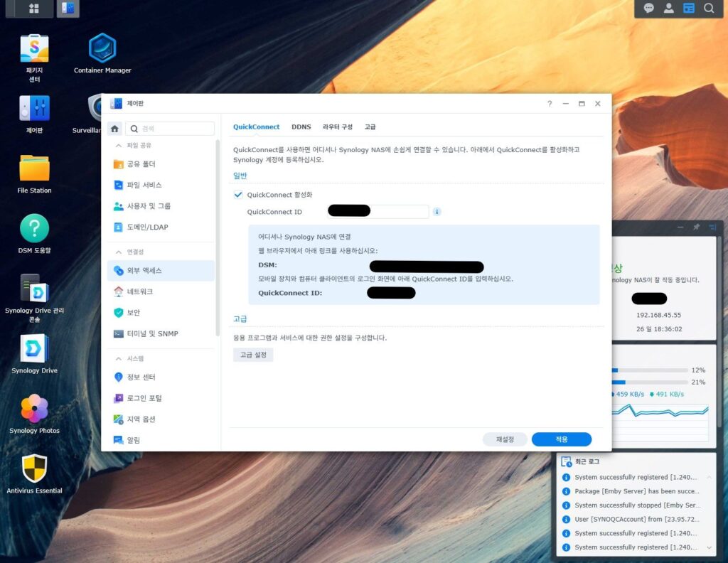Toggle the QuickConnect enable checkbox
Screen dimensions: 728x563
click(x=238, y=195)
